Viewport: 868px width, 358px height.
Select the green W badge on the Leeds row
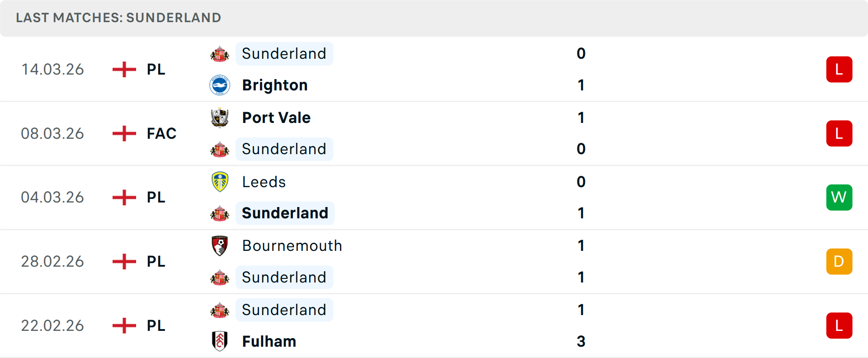coord(839,197)
